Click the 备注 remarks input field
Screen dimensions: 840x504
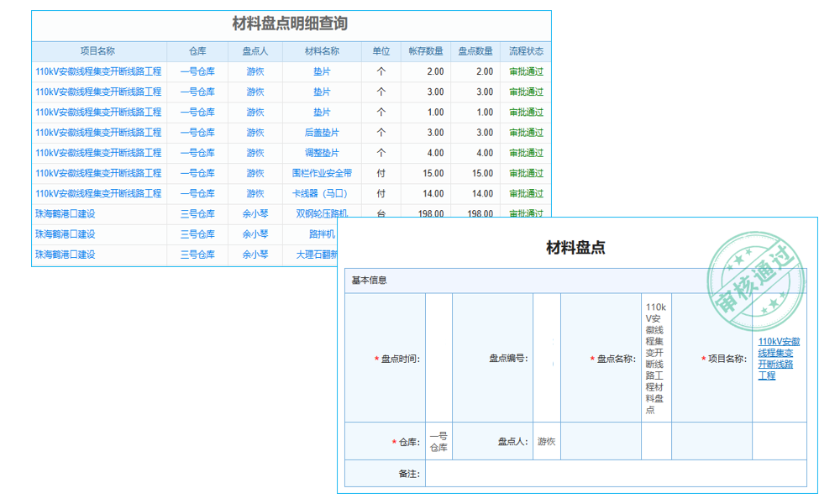(613, 473)
